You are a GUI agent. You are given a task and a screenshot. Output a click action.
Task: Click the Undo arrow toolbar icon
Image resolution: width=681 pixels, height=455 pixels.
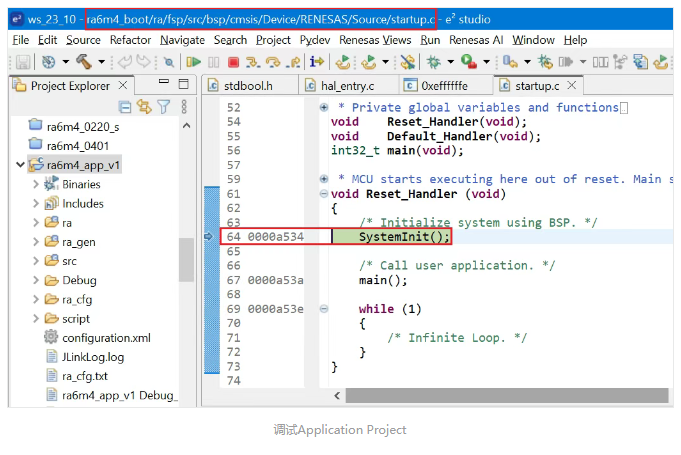click(125, 62)
